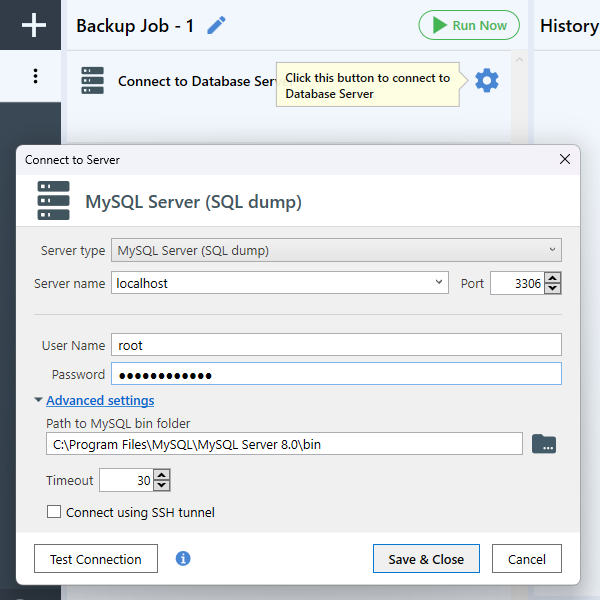The width and height of the screenshot is (600, 600).
Task: Click the Path to MySQL bin folder field
Action: [x=284, y=444]
